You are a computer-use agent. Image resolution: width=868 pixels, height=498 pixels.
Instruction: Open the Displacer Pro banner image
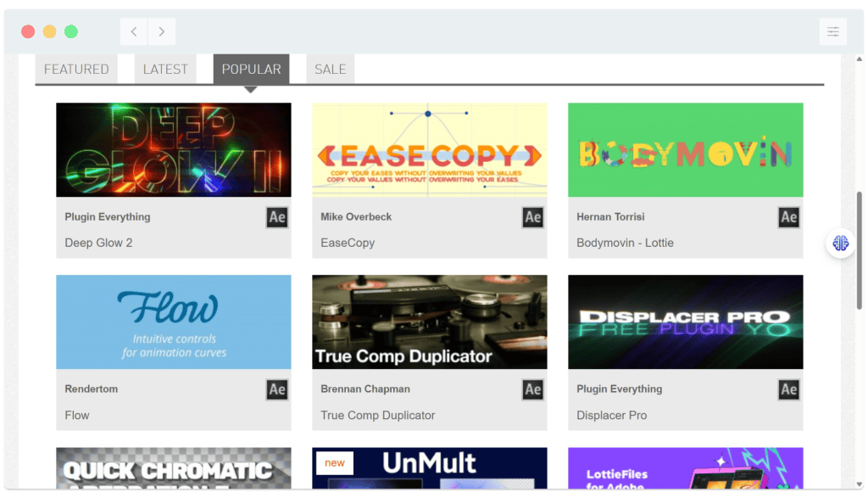pos(685,322)
